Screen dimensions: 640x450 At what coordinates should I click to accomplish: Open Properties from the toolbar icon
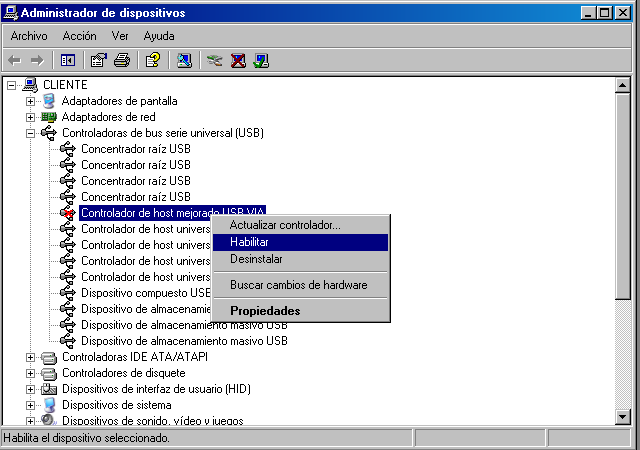coord(98,61)
